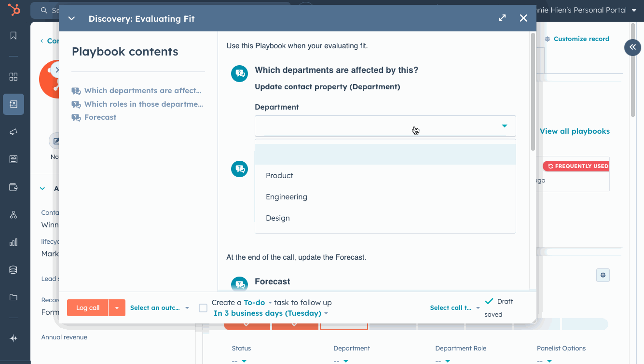The height and width of the screenshot is (364, 644).
Task: Collapse the right panel with the double-chevron icon
Action: 632,47
